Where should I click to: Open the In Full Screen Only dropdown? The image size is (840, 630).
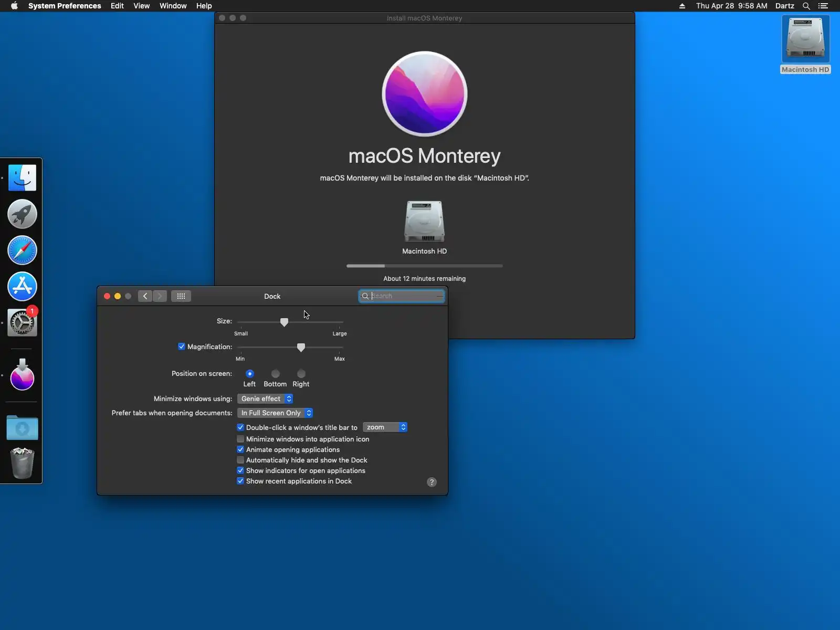click(x=275, y=413)
